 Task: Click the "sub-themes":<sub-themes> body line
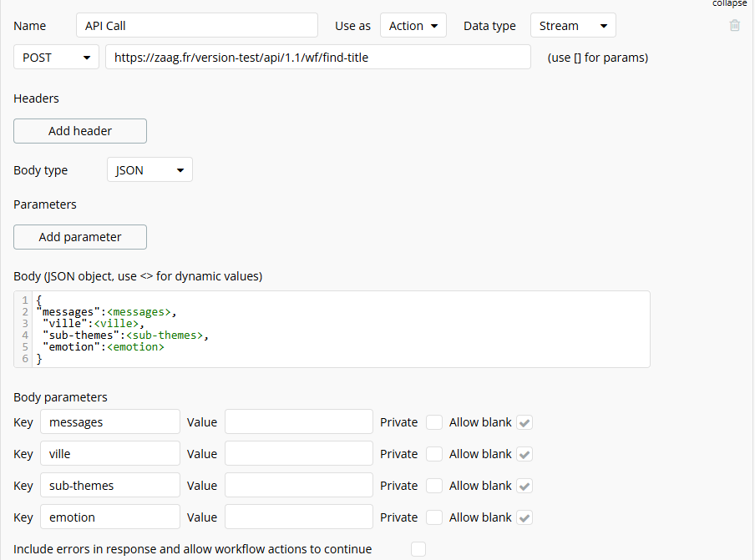coord(125,335)
